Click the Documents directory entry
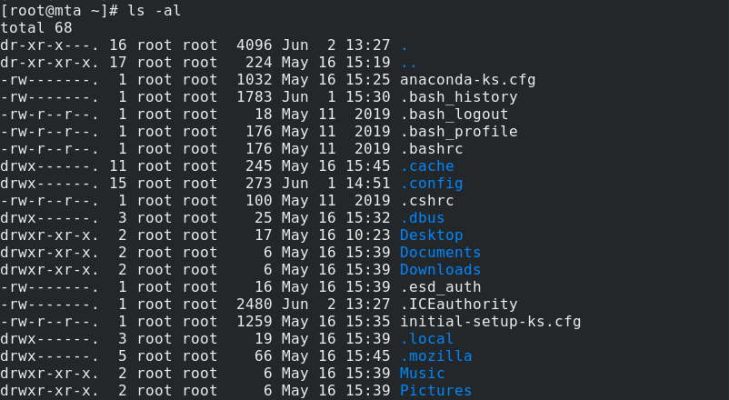This screenshot has width=729, height=400. click(440, 253)
